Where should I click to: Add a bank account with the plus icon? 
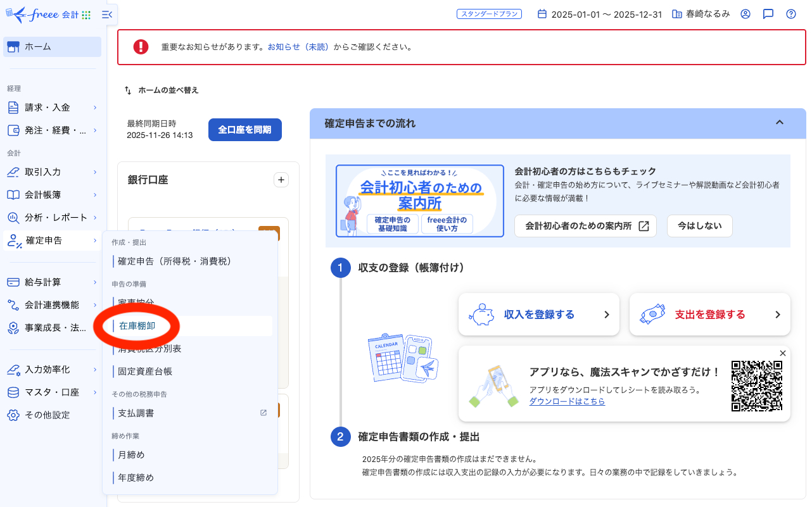point(281,180)
